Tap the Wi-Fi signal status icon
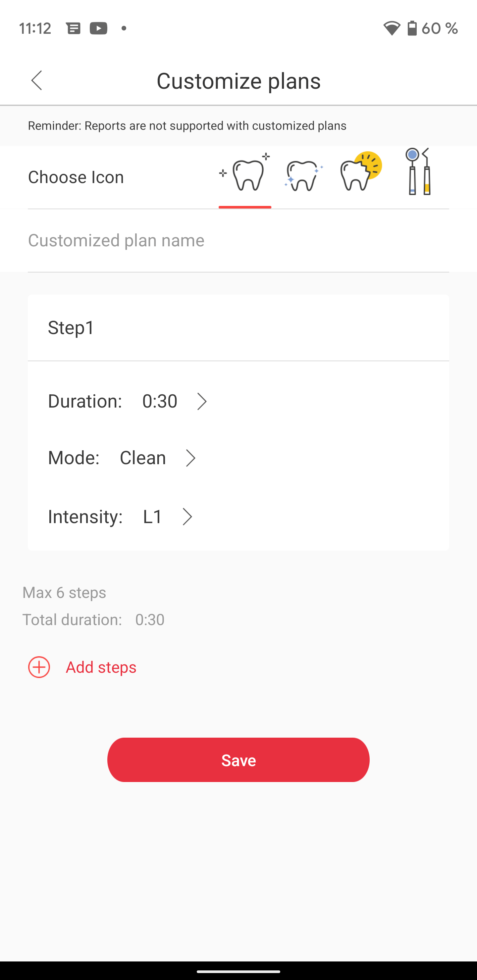Screen dimensions: 477x980 click(x=391, y=28)
